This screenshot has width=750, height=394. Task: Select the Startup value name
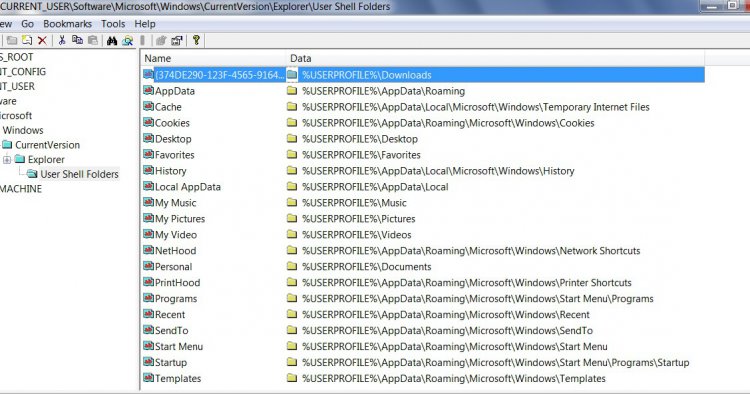171,362
